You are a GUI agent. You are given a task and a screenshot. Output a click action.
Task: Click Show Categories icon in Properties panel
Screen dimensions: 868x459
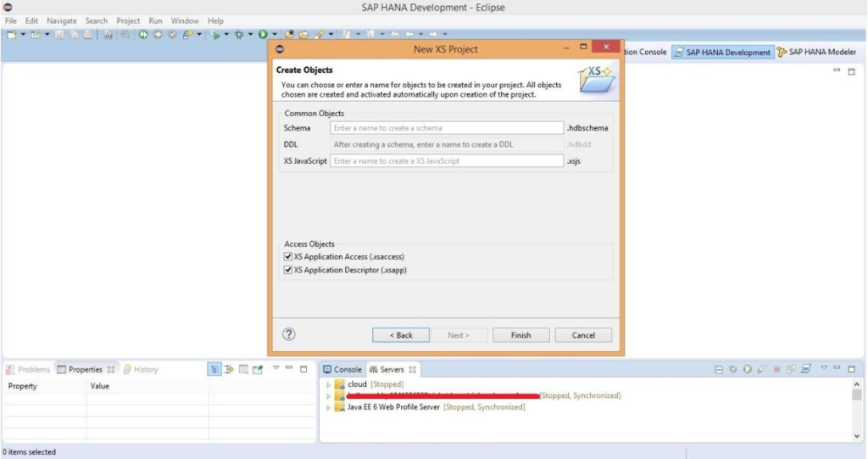[215, 370]
